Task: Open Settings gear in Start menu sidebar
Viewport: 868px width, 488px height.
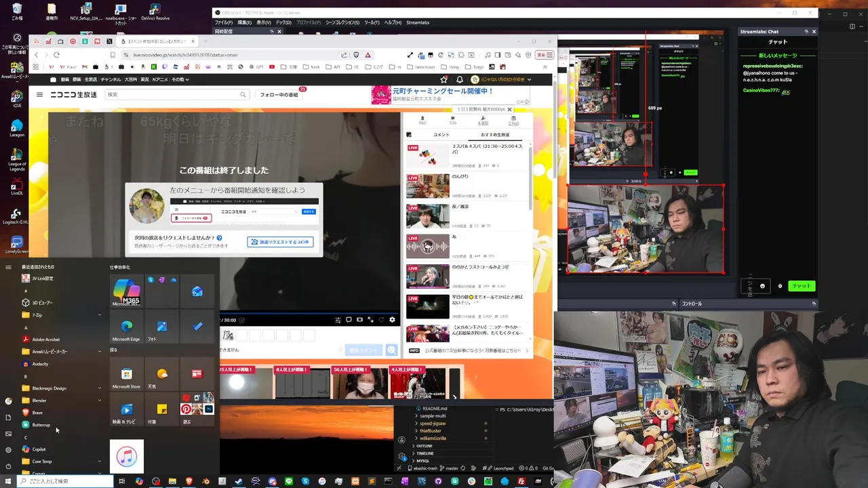Action: coord(8,450)
